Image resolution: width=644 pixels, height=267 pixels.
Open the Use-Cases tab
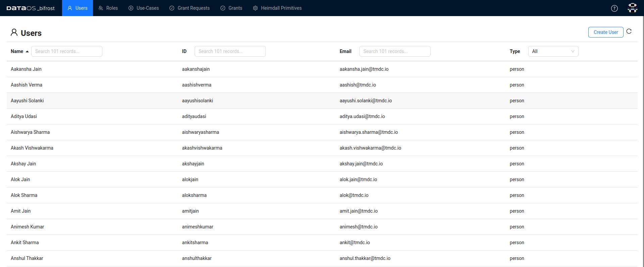point(144,8)
